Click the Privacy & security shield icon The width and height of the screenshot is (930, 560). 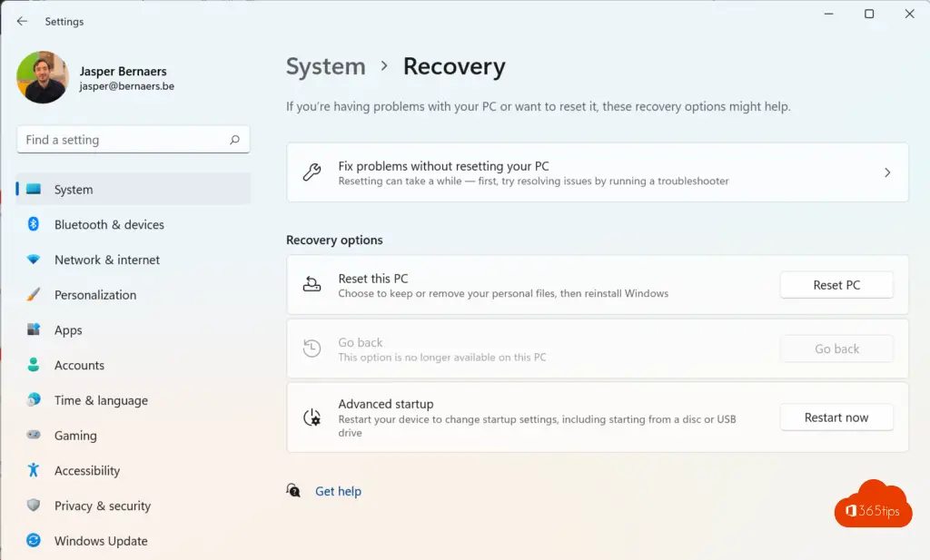pos(34,505)
